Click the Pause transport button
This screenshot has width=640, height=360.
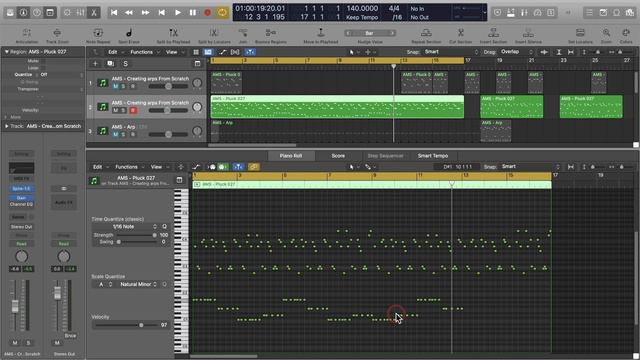tap(193, 13)
